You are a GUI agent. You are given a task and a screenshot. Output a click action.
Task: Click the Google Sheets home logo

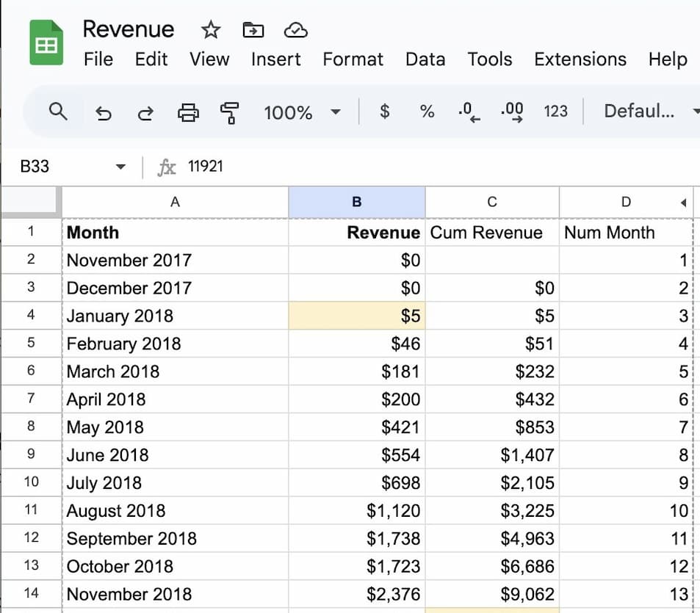pyautogui.click(x=46, y=44)
